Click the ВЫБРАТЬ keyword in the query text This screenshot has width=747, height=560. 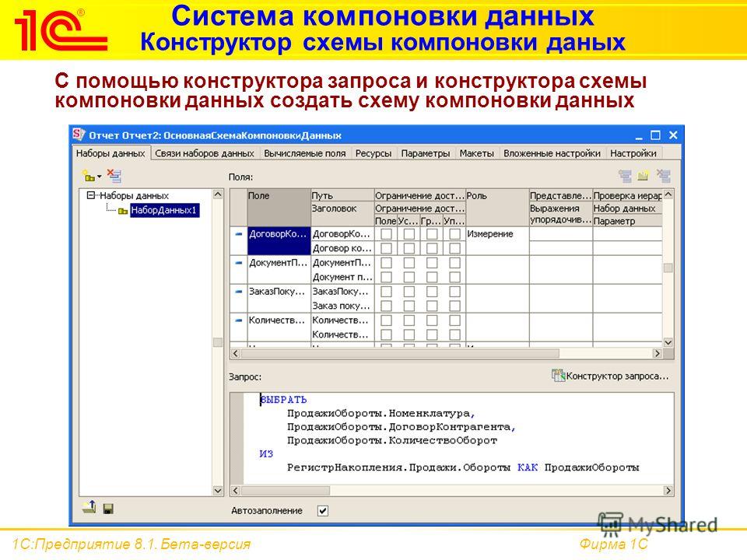tap(283, 400)
